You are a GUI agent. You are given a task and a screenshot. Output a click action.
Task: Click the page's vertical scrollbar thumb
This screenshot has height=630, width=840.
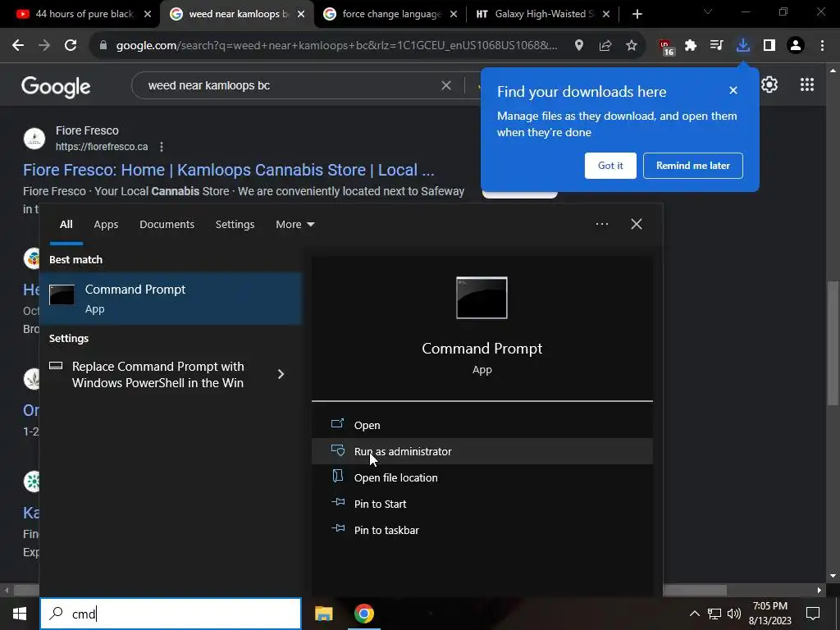click(832, 343)
